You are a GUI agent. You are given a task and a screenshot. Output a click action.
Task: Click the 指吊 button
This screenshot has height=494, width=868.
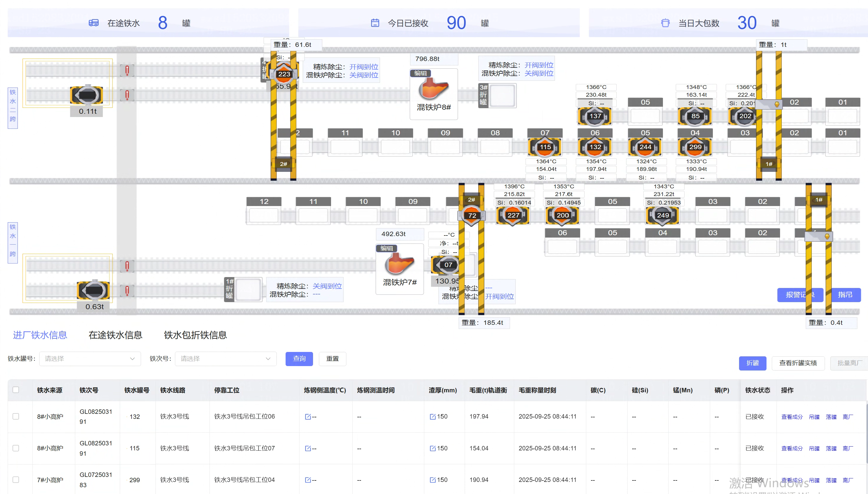(x=845, y=295)
